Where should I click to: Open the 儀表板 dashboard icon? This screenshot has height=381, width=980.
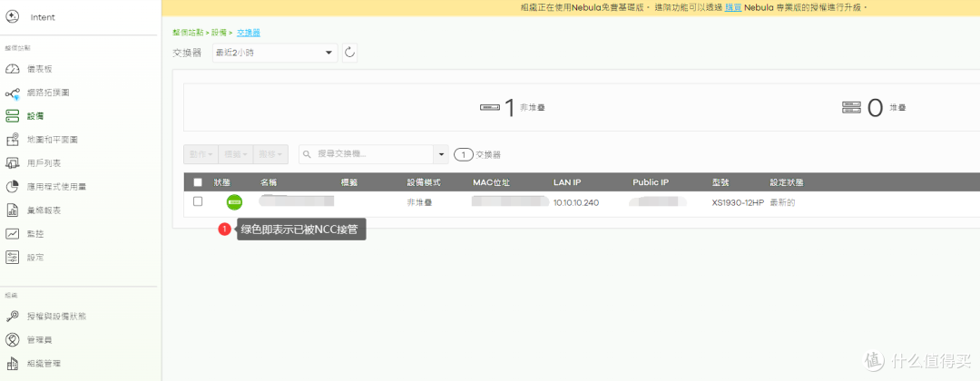tap(13, 69)
